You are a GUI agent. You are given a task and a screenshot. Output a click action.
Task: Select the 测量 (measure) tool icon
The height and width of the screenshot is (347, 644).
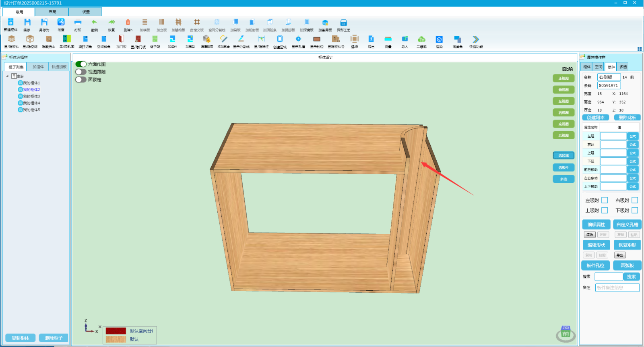pyautogui.click(x=388, y=39)
